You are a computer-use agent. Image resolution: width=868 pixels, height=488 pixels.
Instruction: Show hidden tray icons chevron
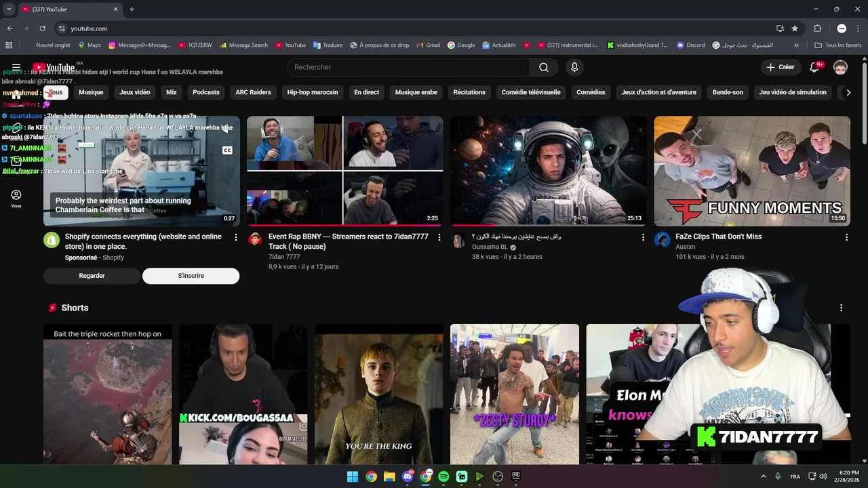tap(764, 476)
